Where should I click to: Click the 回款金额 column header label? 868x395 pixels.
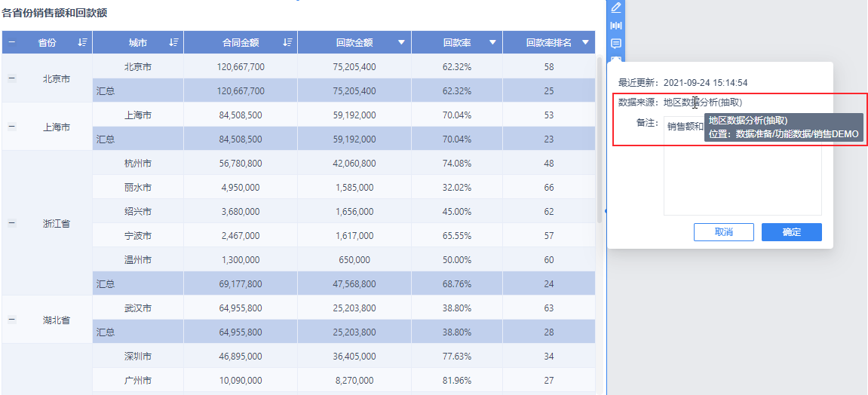(x=354, y=43)
